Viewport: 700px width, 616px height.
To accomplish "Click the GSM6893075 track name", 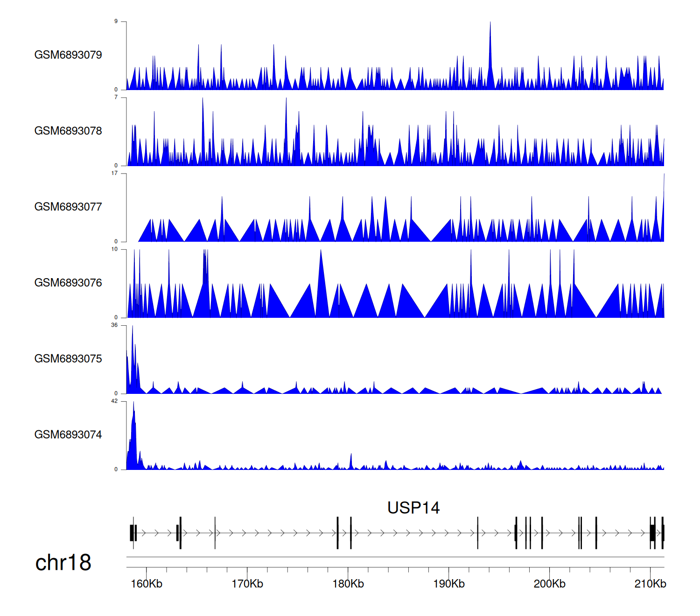I will point(68,359).
